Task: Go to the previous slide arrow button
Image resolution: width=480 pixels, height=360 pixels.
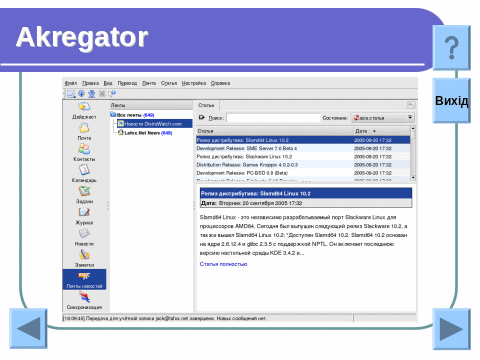Action: pos(28,329)
